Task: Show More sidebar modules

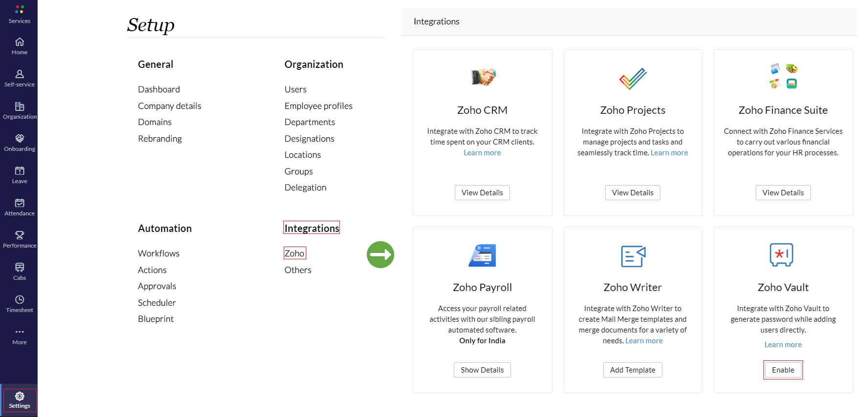Action: [x=20, y=336]
